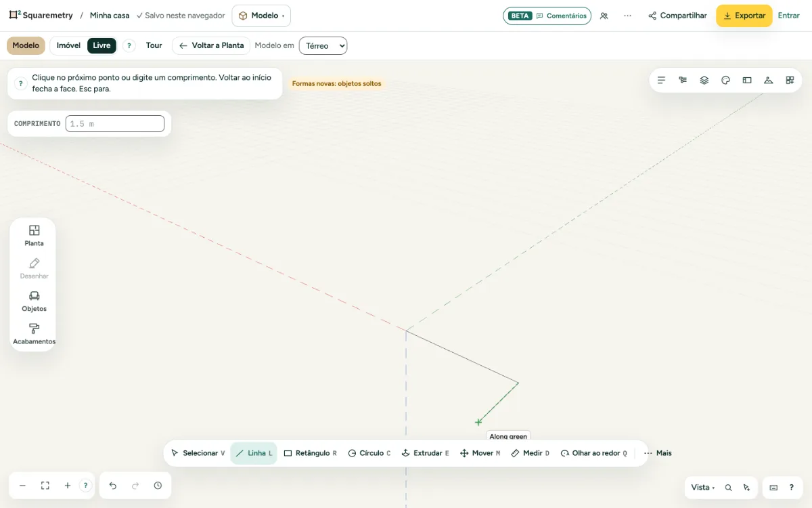Viewport: 812px width, 508px height.
Task: Select the Retângulo drawing tool
Action: click(310, 453)
